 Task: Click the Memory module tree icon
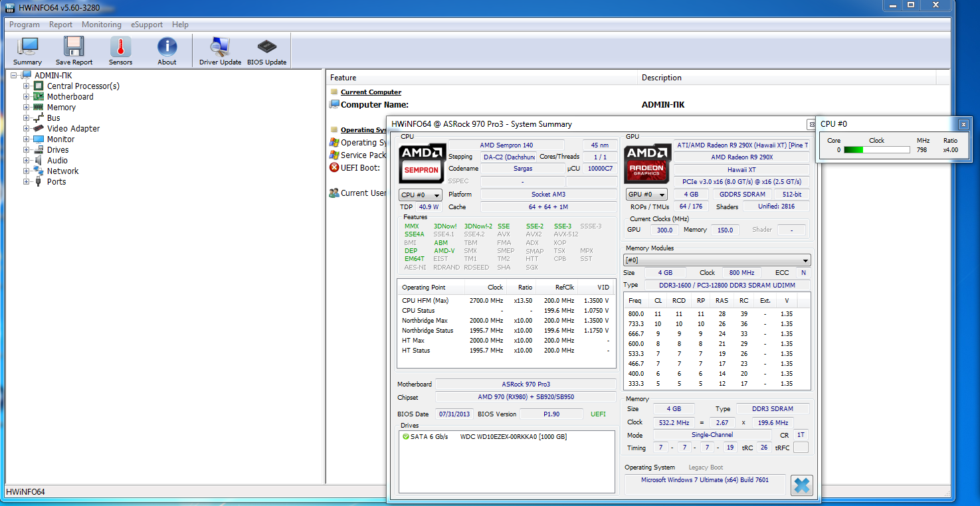(x=39, y=107)
